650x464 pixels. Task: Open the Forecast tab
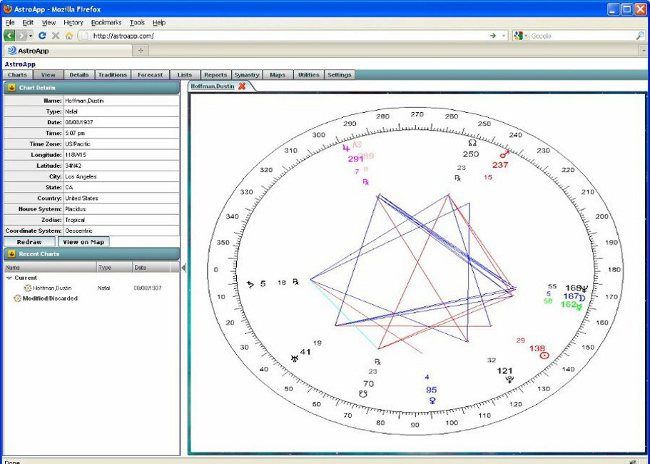(x=150, y=74)
